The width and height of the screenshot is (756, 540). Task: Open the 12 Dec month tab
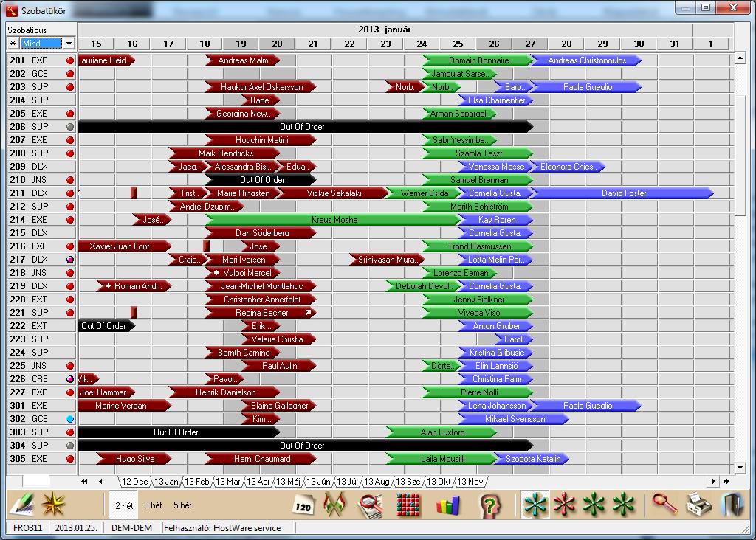tap(134, 482)
